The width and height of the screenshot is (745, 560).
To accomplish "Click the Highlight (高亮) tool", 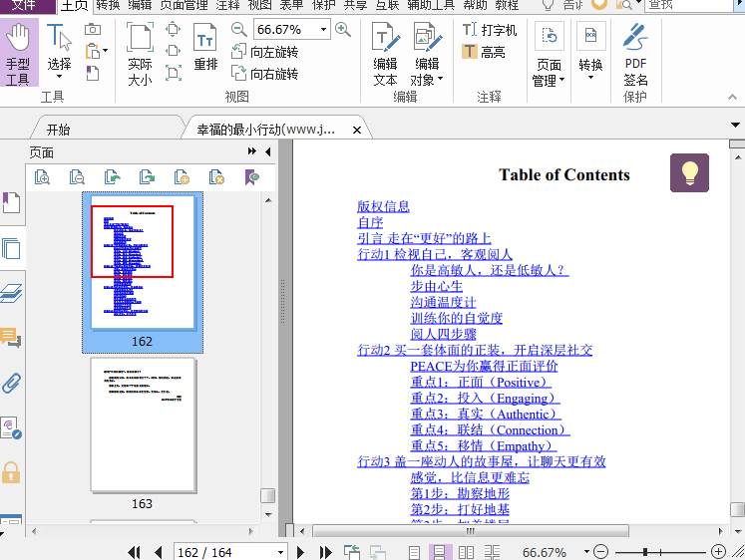I will click(484, 52).
